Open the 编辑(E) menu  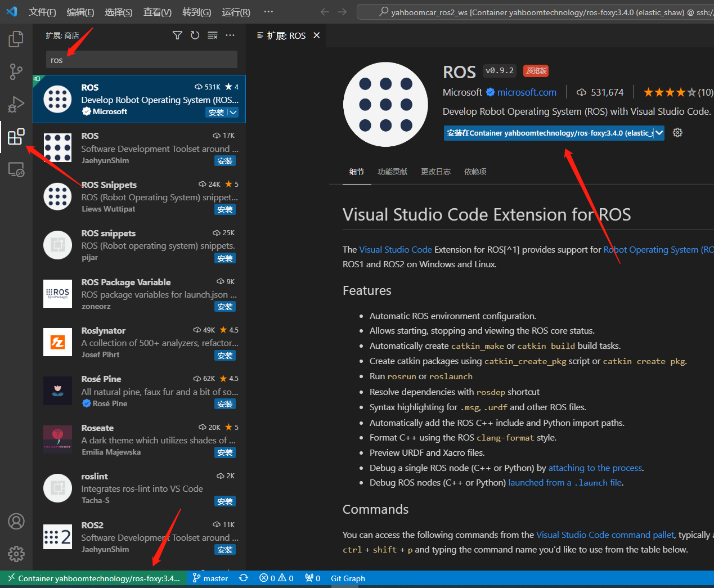[80, 12]
